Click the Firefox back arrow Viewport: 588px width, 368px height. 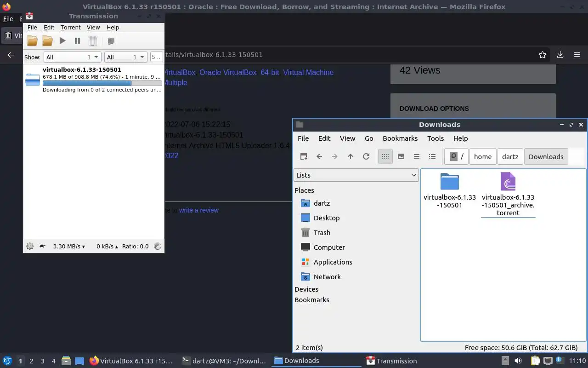[x=11, y=55]
